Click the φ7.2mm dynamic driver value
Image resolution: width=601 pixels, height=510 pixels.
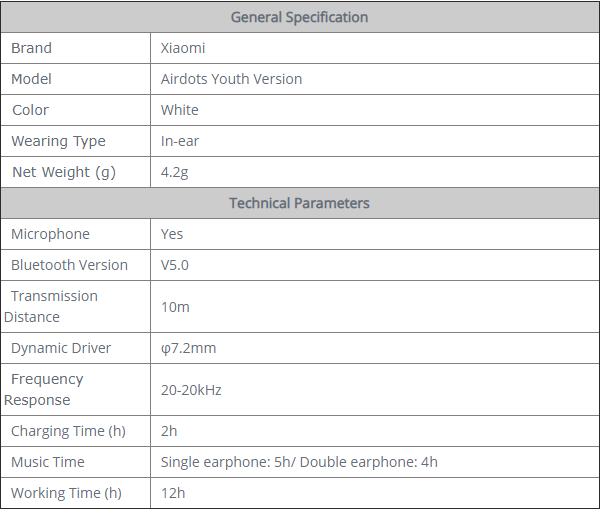tap(189, 348)
